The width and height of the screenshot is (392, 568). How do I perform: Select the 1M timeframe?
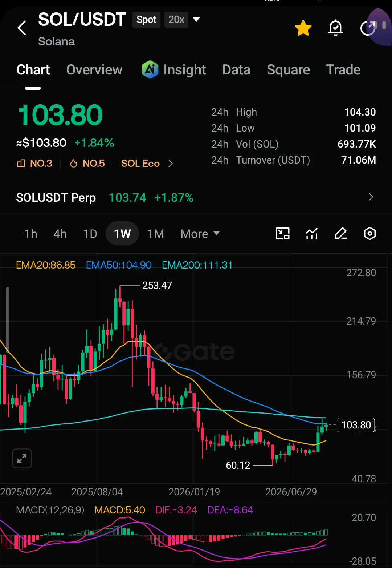[156, 234]
